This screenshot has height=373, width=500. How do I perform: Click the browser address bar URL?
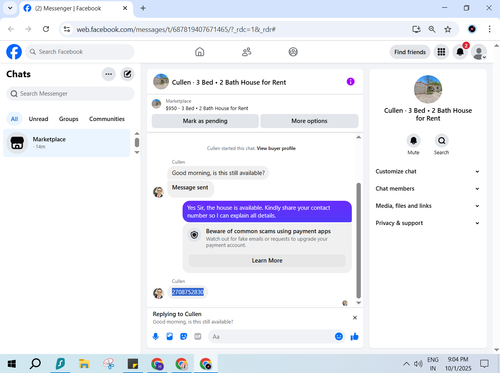[176, 29]
